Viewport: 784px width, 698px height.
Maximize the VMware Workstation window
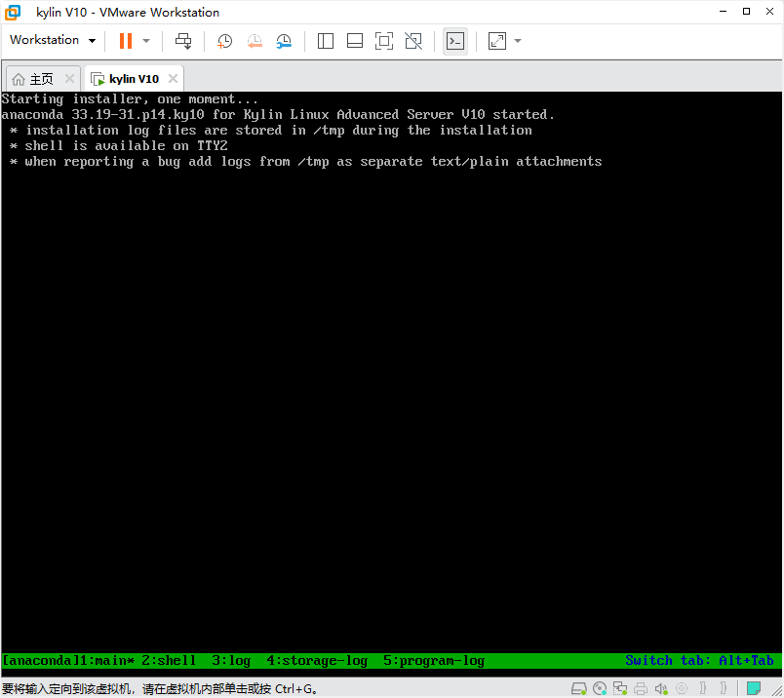coord(747,12)
